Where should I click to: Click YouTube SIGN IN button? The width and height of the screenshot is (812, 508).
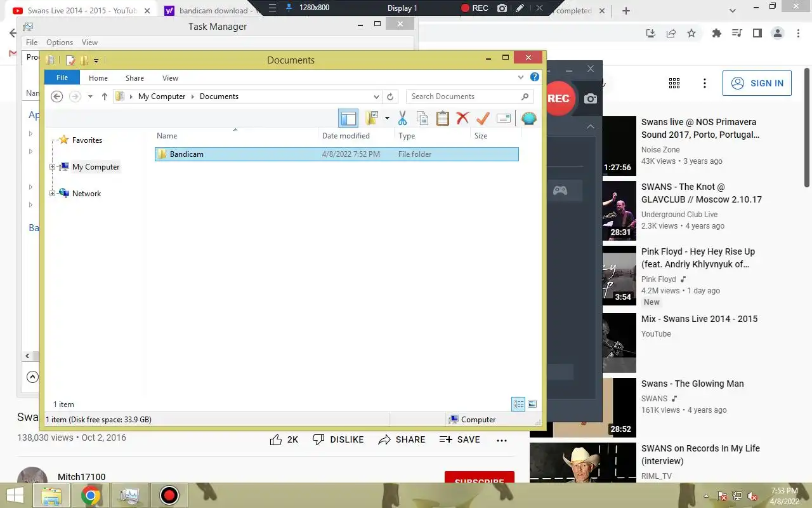pyautogui.click(x=757, y=83)
